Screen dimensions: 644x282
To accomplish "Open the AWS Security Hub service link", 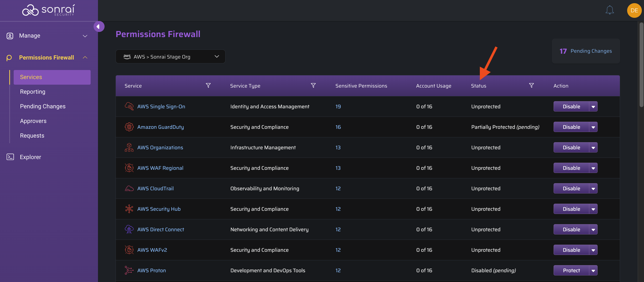I will pyautogui.click(x=159, y=209).
